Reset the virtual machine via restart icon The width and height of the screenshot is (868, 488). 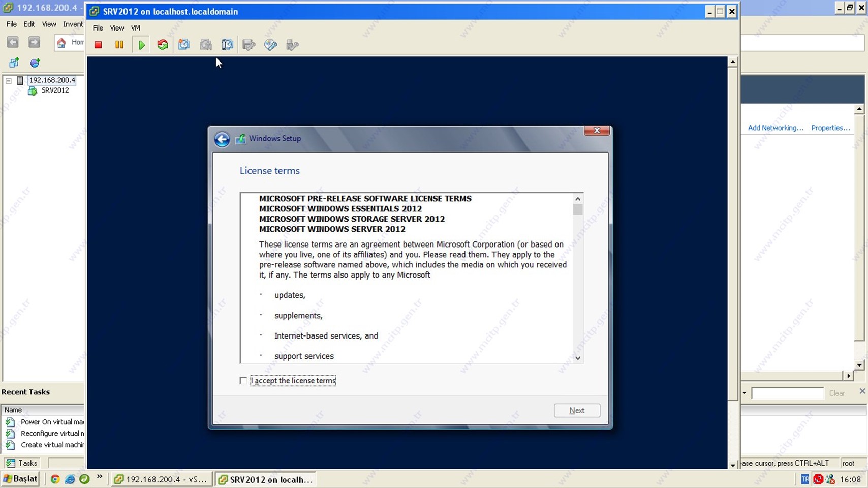pyautogui.click(x=163, y=45)
